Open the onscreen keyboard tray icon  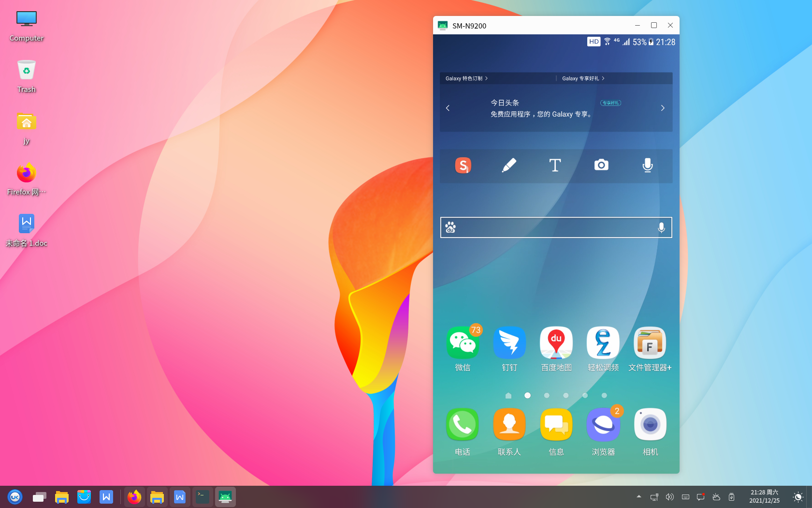(x=685, y=497)
